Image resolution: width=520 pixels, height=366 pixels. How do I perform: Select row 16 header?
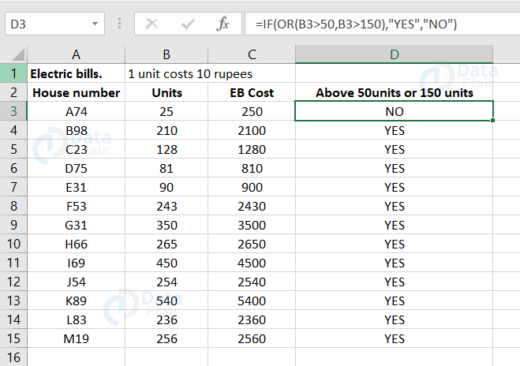(x=14, y=357)
